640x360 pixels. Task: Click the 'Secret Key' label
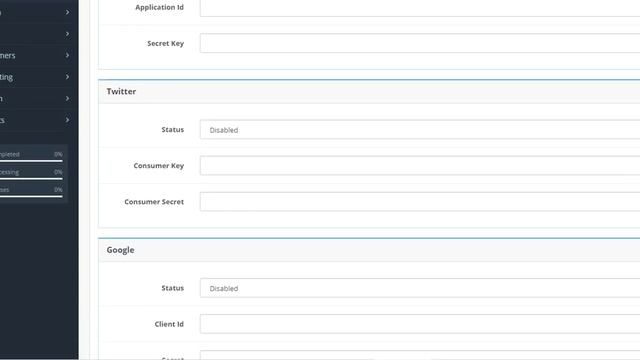(x=165, y=43)
